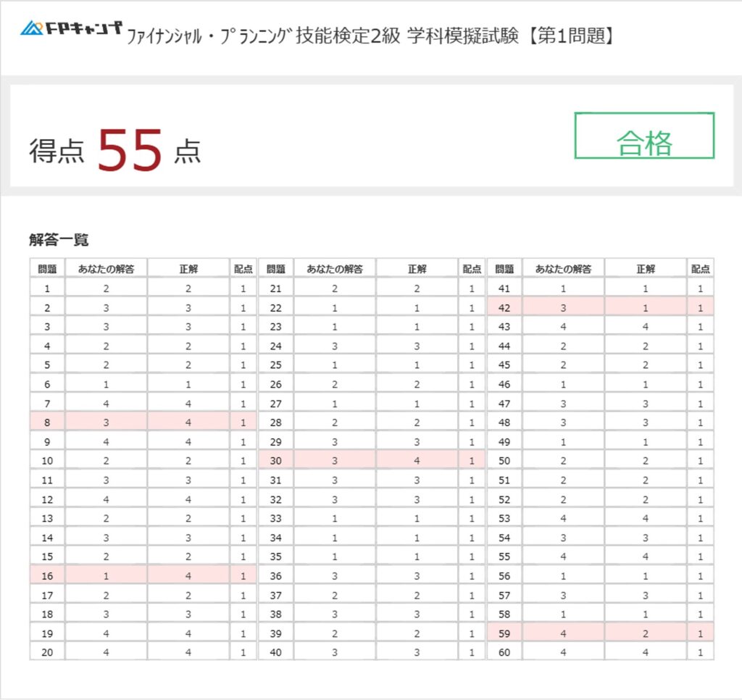This screenshot has height=700, width=742.
Task: Click the leftmost 問題 column header
Action: pyautogui.click(x=47, y=269)
